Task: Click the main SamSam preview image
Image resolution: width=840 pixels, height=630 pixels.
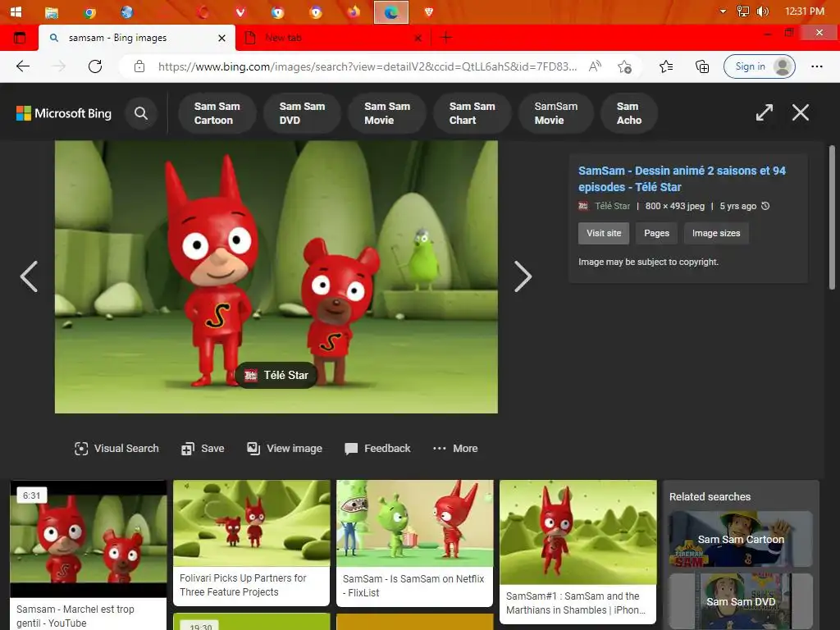Action: [x=276, y=277]
